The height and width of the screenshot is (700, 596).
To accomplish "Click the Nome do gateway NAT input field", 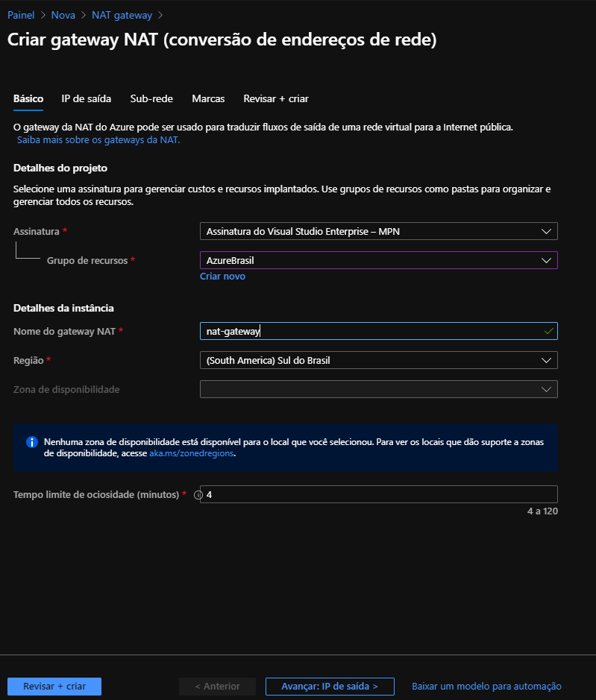I will (378, 331).
